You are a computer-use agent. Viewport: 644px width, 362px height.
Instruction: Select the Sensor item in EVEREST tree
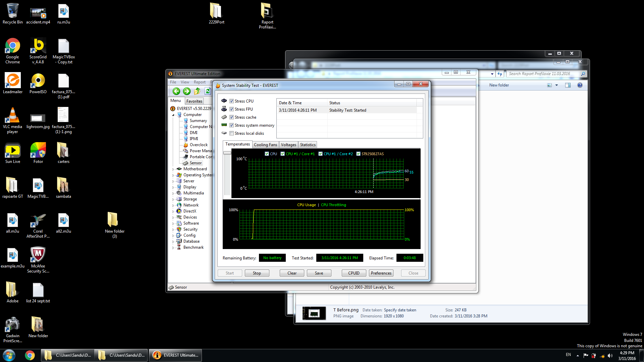pyautogui.click(x=196, y=163)
